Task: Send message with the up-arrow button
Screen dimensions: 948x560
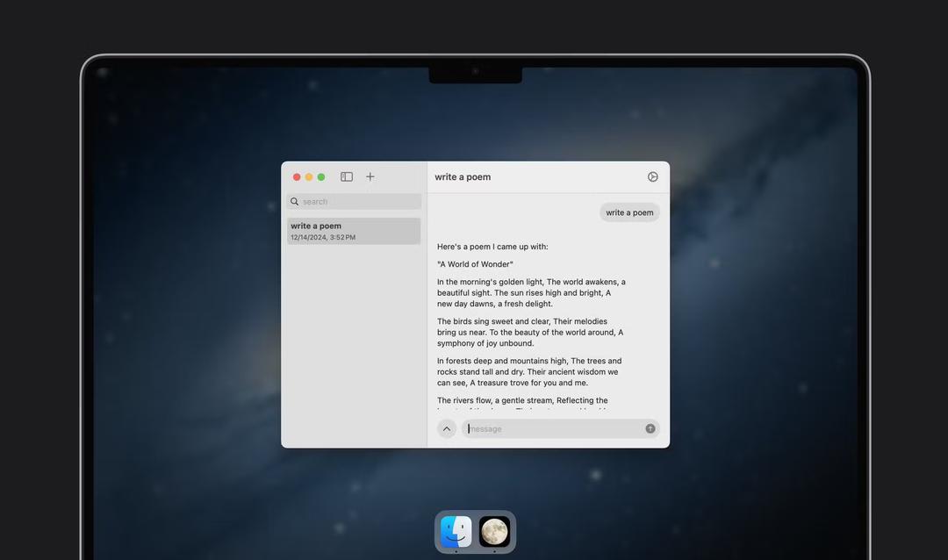Action: (650, 428)
